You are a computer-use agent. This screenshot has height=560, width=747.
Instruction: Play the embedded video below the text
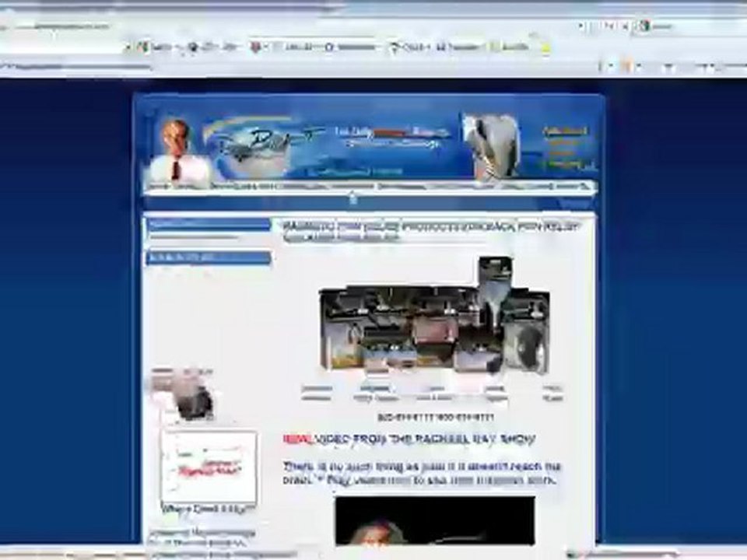click(x=435, y=520)
